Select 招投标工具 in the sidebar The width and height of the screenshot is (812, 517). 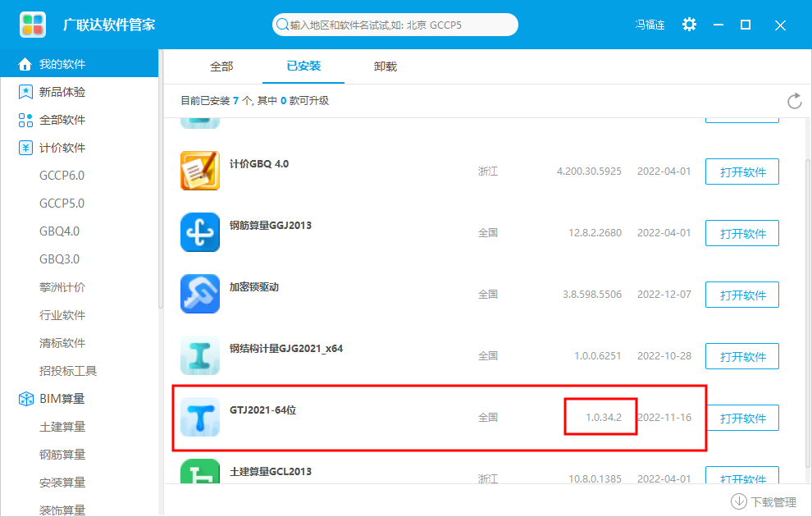click(68, 371)
